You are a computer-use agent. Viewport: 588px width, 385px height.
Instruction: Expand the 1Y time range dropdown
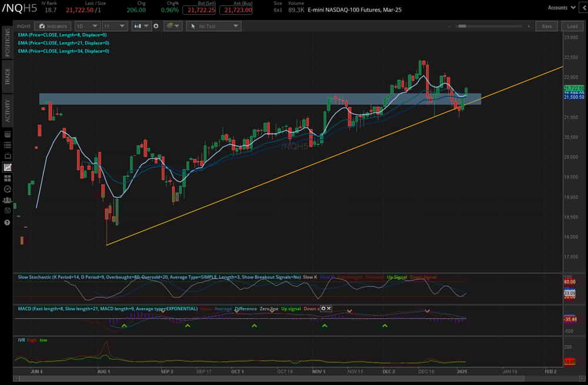pyautogui.click(x=113, y=26)
